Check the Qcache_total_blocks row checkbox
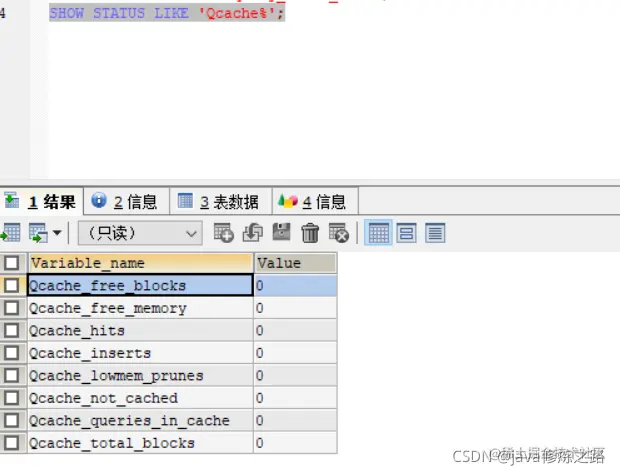 click(x=11, y=443)
